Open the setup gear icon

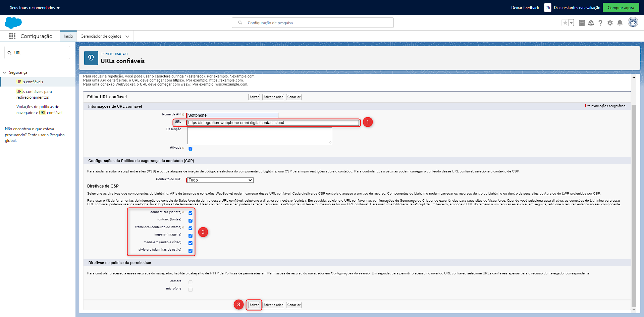tap(610, 23)
